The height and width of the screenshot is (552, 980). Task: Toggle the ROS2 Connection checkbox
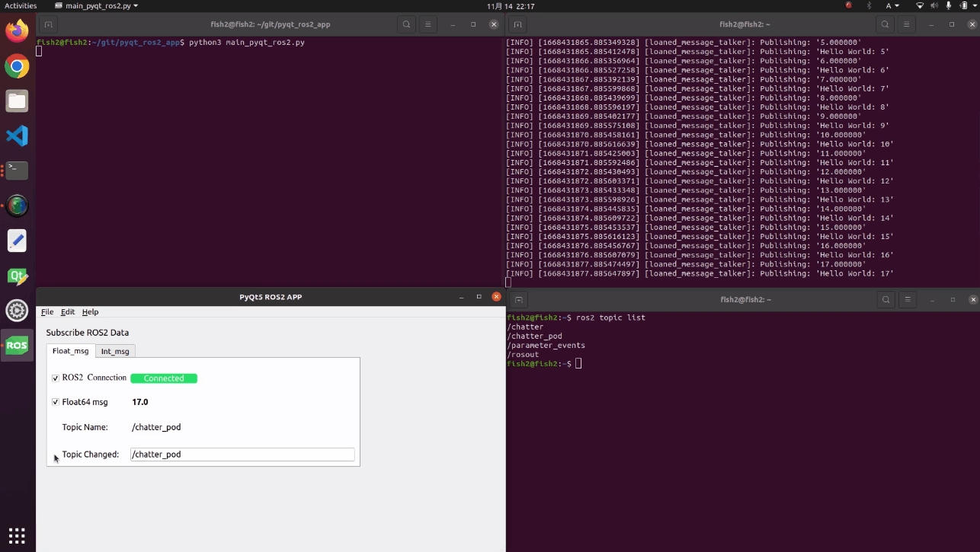pyautogui.click(x=56, y=378)
